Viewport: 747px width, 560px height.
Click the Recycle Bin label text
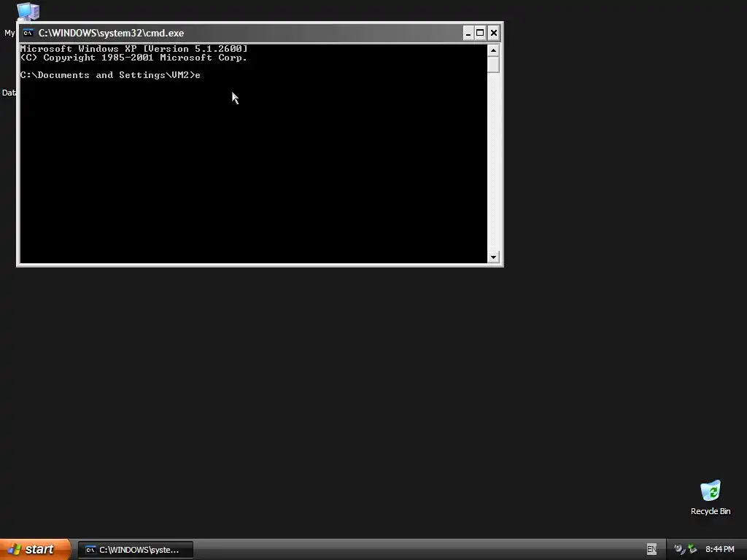click(x=711, y=511)
